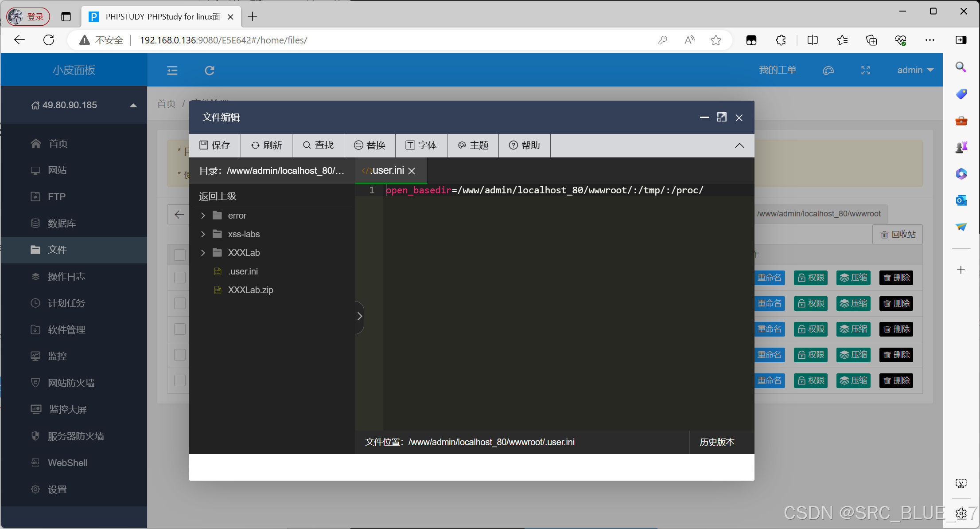Viewport: 980px width, 529px height.
Task: Tick the first file row checkbox
Action: click(x=180, y=278)
